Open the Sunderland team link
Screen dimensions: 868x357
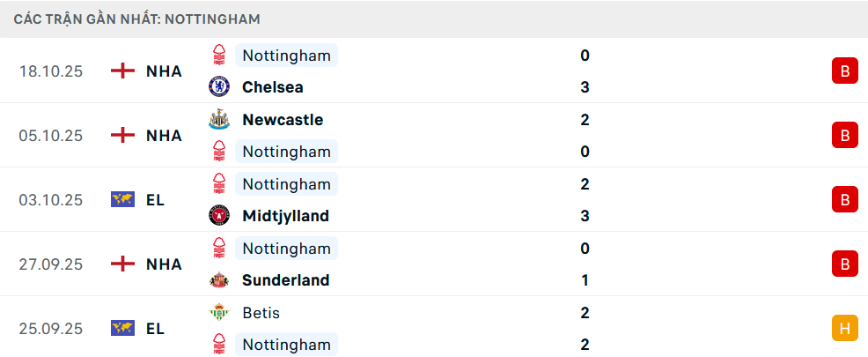pos(285,280)
